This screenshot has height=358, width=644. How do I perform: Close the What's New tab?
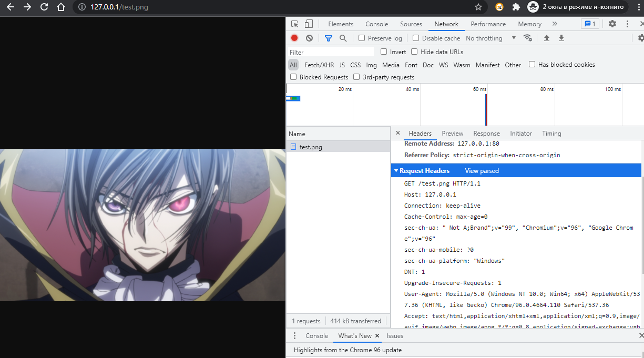coord(377,336)
